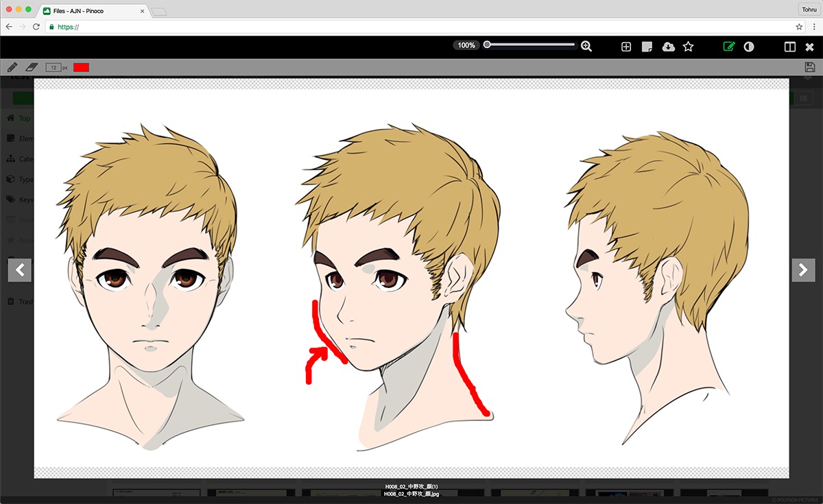Close the image viewer overlay

809,47
